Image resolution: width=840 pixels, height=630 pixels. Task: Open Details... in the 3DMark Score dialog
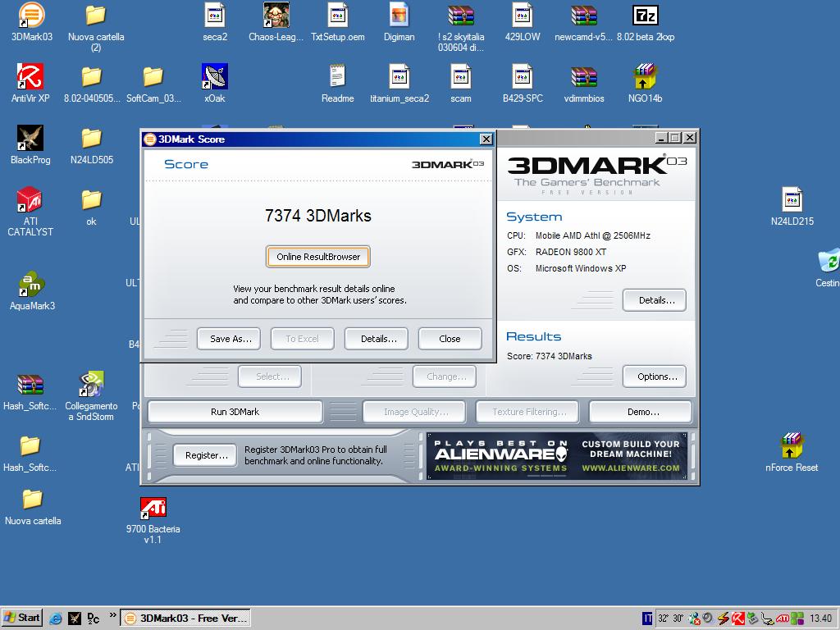(x=377, y=339)
